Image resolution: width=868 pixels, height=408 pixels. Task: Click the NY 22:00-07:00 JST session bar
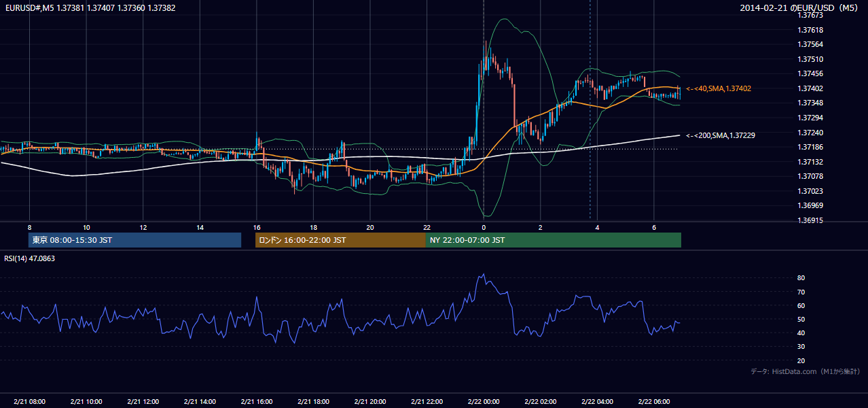click(554, 240)
